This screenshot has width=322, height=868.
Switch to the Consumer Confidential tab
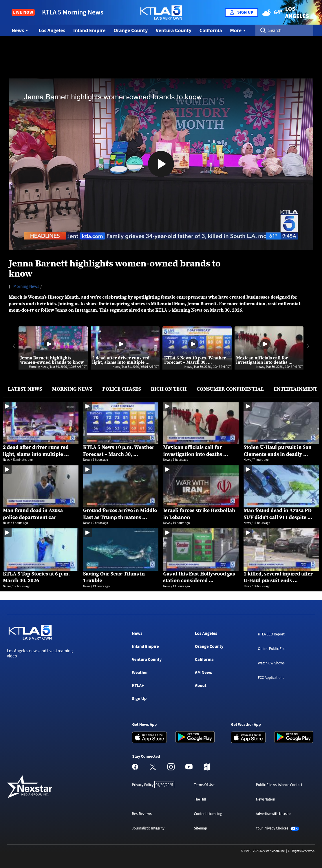[230, 389]
